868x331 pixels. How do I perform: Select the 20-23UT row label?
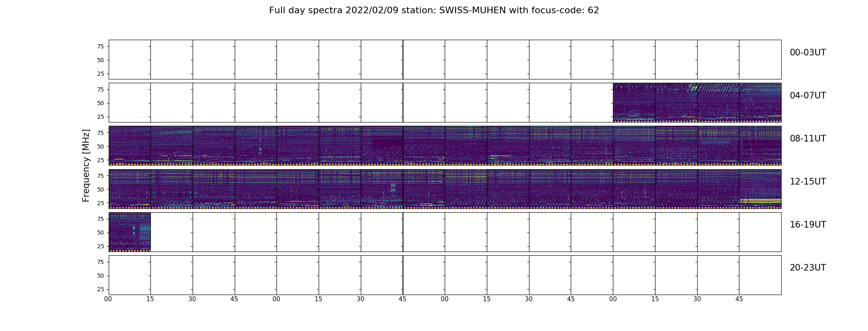point(808,268)
